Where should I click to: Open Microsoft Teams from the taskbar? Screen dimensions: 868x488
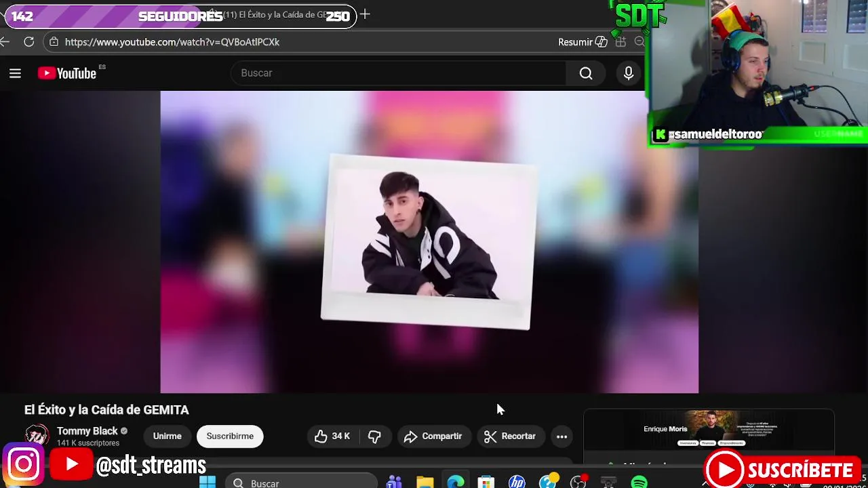394,483
